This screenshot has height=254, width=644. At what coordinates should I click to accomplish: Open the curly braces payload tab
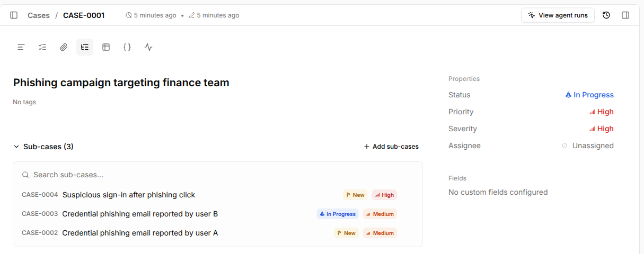[127, 47]
